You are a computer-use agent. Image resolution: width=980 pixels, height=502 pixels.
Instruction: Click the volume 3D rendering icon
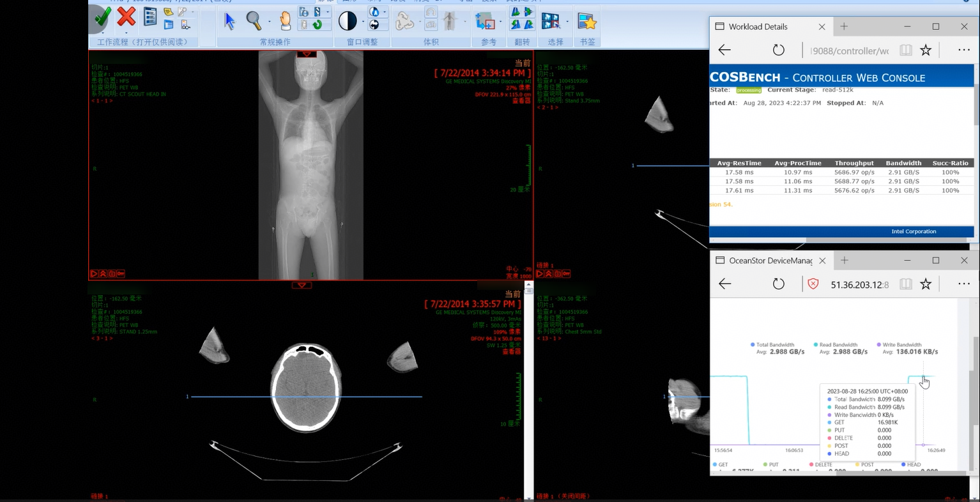(404, 22)
